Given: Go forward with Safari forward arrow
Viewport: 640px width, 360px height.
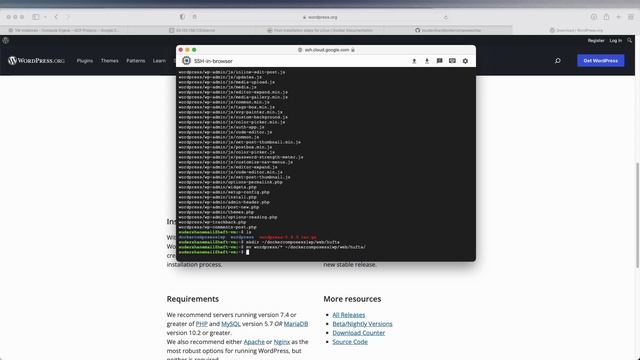Looking at the screenshot, I should (x=68, y=17).
